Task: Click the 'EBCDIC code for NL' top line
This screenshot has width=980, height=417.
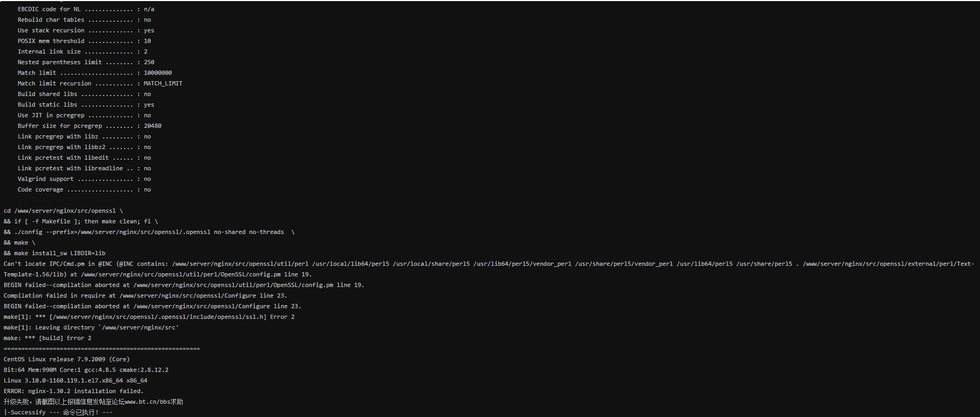Action: (x=86, y=9)
